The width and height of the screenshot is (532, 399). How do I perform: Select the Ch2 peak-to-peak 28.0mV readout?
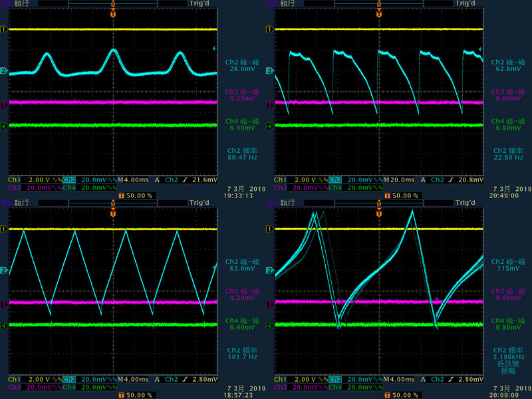pos(242,65)
